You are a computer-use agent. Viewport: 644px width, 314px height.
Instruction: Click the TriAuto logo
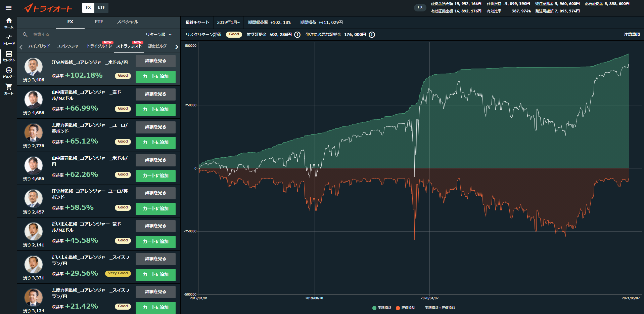(x=48, y=8)
